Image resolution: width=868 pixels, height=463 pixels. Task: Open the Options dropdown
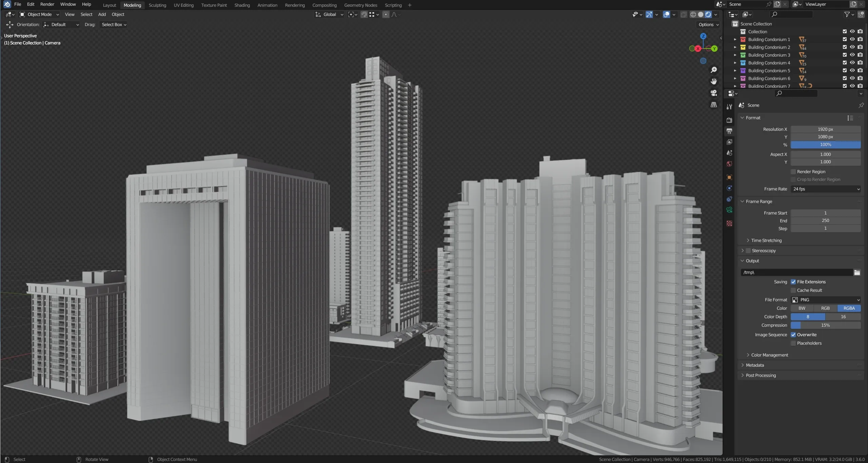click(708, 24)
